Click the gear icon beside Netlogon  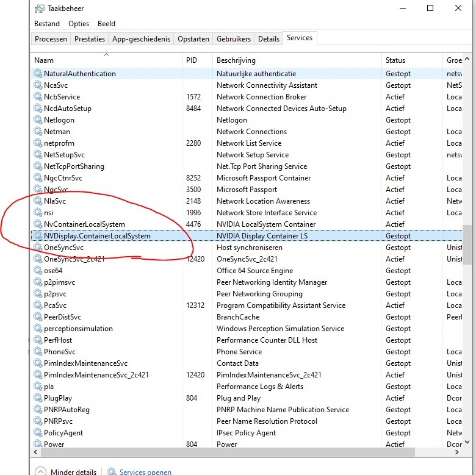(38, 120)
